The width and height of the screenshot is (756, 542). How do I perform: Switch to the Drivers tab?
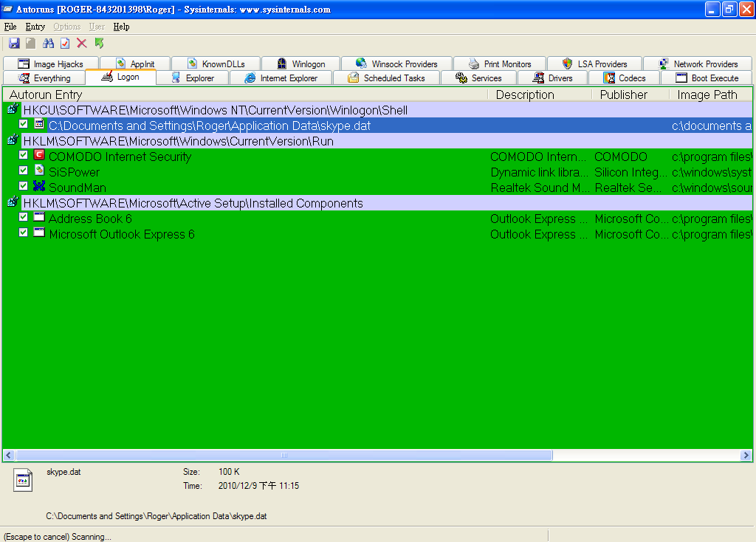[x=552, y=78]
